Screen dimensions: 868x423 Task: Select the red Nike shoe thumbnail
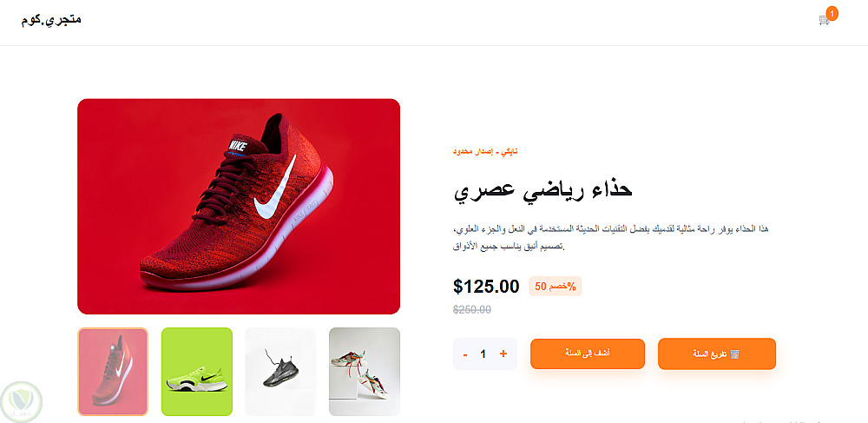[x=113, y=372]
